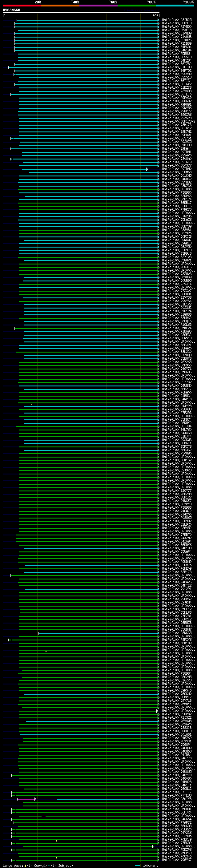Select hit UniRef100_C0NKW7
This screenshot has width=197, height=868.
click(x=177, y=240)
